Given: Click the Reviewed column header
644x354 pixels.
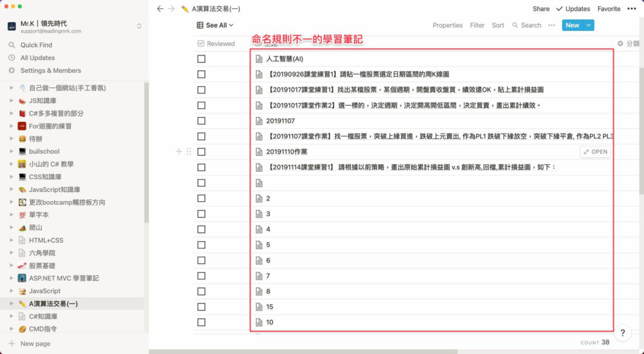Looking at the screenshot, I should 216,43.
